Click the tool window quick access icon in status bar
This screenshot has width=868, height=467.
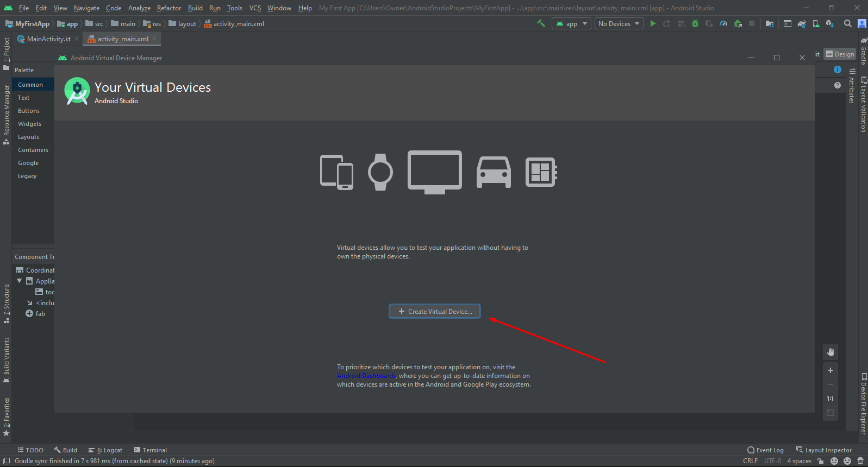tap(7, 461)
